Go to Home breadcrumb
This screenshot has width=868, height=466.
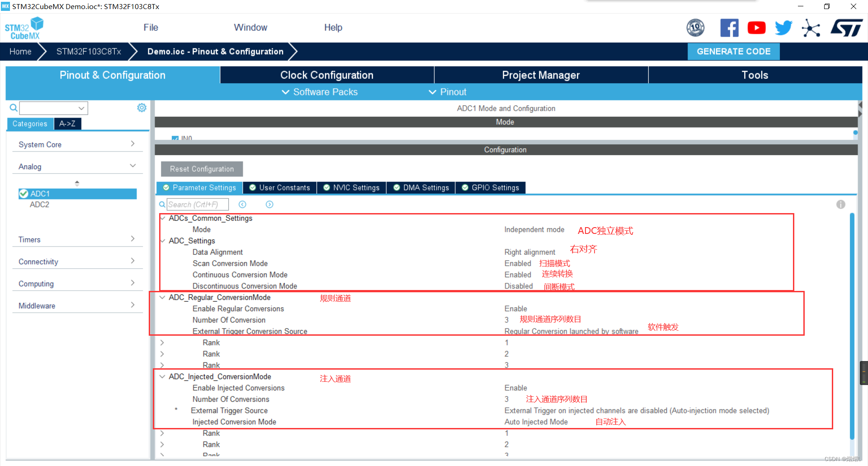click(x=20, y=52)
